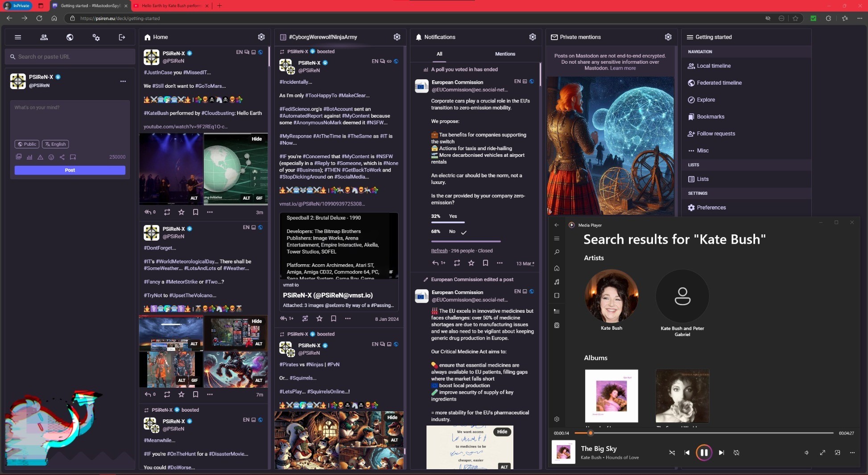Open the profile options menu beside PSiReN-X
This screenshot has height=475, width=868.
[123, 81]
